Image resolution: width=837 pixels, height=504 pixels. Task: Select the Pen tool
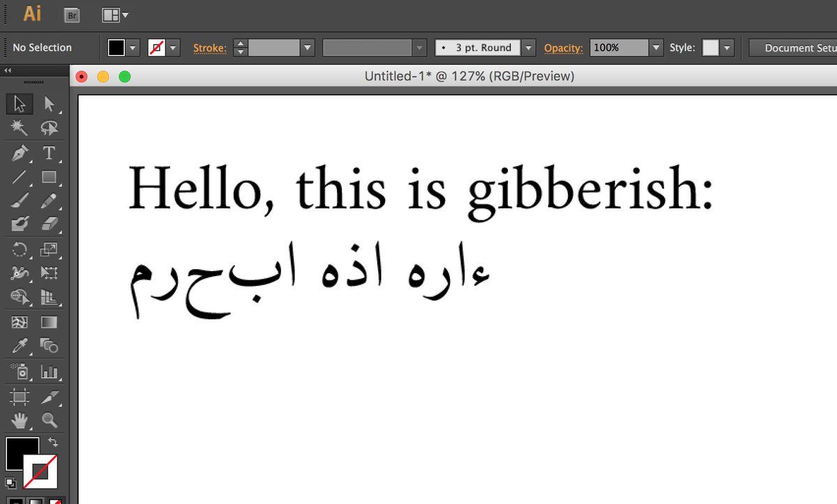pos(20,153)
